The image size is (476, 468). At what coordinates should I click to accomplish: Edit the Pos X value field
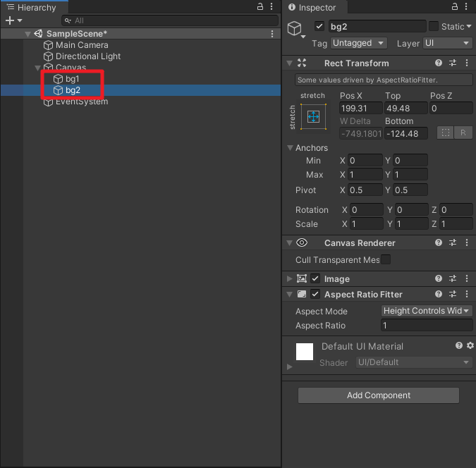[360, 108]
